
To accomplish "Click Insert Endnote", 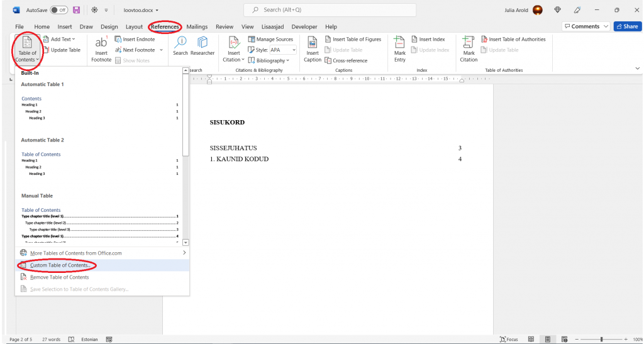I will (x=135, y=39).
